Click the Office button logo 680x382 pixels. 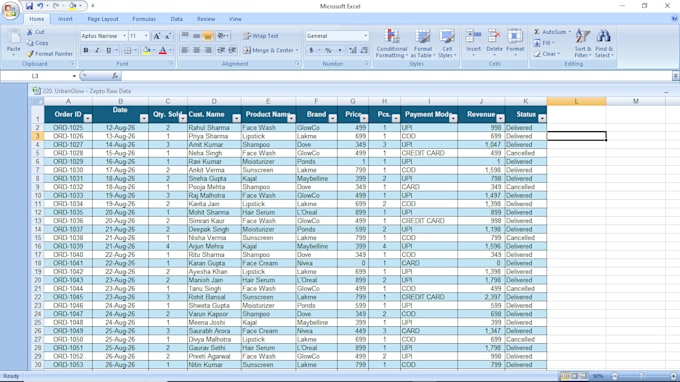pos(10,10)
